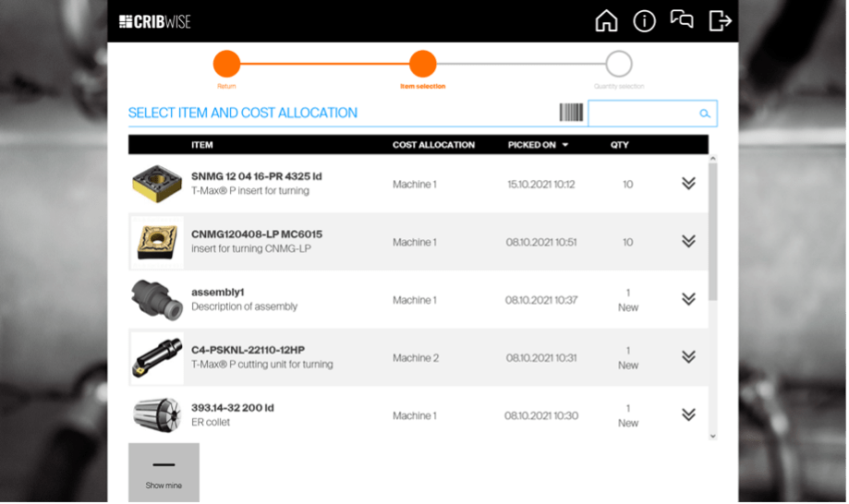Click the Item selection step
This screenshot has height=504, width=849.
[422, 65]
